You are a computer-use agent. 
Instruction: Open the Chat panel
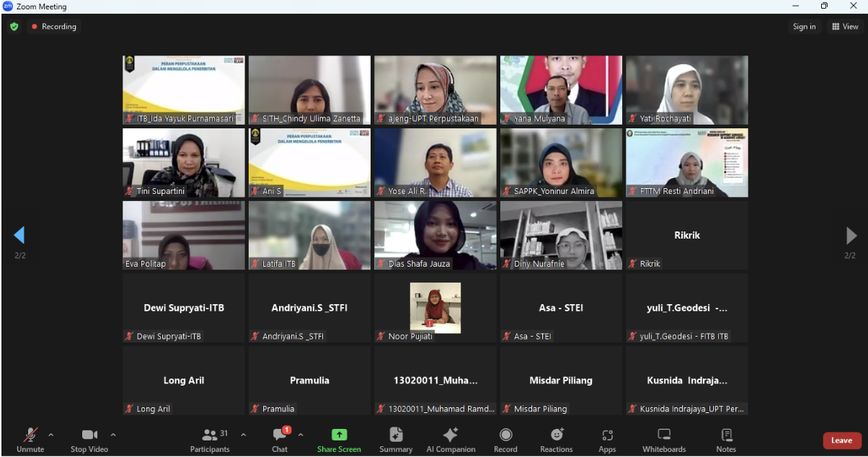pos(280,440)
